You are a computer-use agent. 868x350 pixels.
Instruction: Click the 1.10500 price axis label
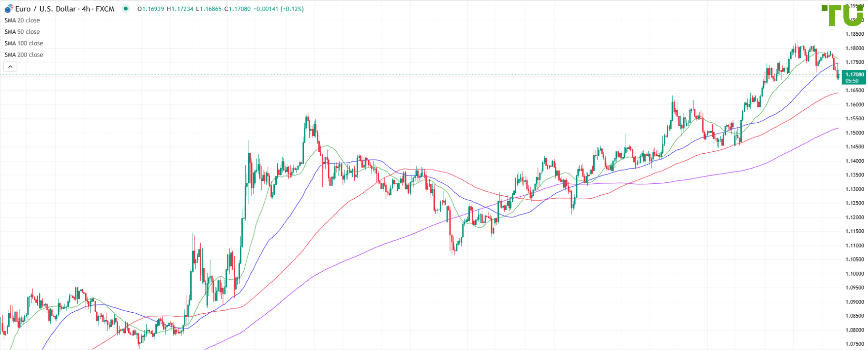854,260
